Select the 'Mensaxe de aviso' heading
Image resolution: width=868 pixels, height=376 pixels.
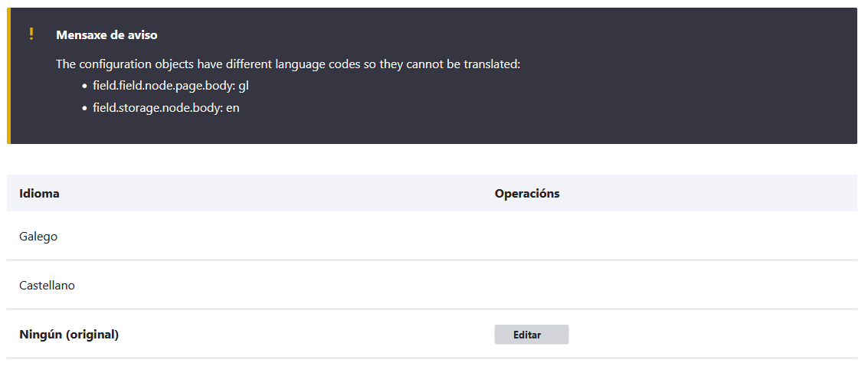tap(106, 34)
